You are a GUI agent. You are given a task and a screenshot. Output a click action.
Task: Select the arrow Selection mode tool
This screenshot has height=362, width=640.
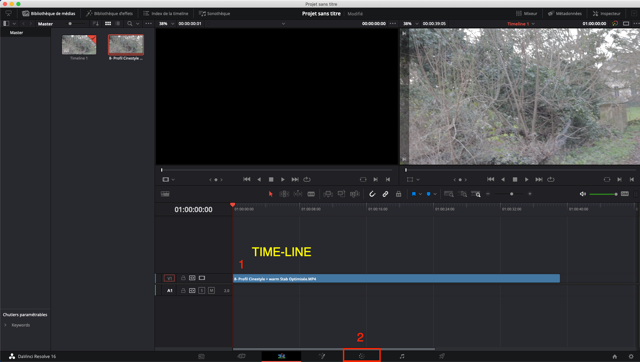click(x=270, y=194)
